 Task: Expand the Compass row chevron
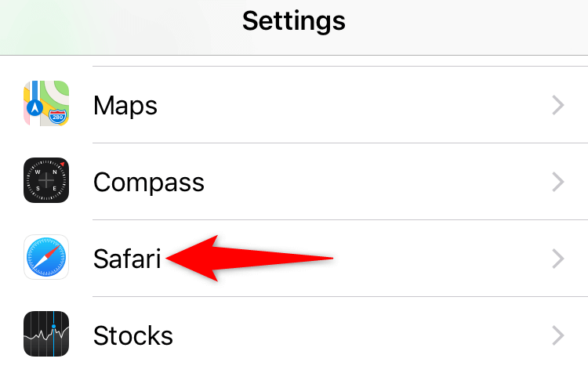tap(557, 182)
